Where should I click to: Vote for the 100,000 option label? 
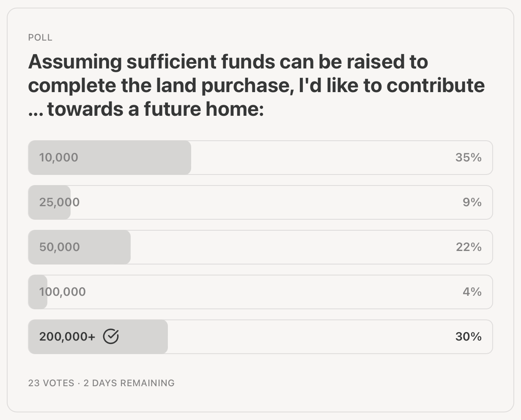(x=63, y=292)
